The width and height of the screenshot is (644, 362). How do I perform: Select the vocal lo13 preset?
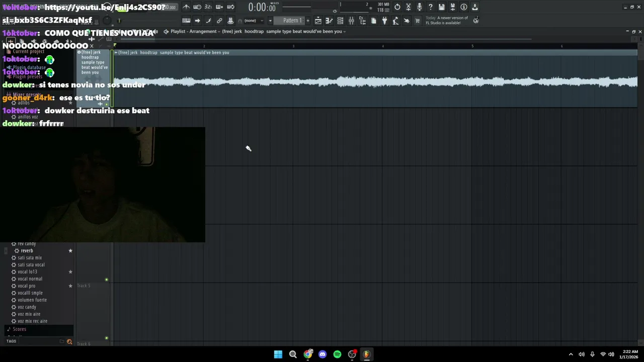click(27, 271)
